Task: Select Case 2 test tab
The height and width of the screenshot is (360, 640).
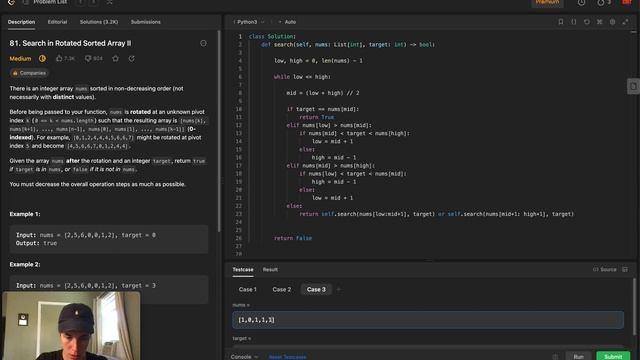Action: click(282, 289)
